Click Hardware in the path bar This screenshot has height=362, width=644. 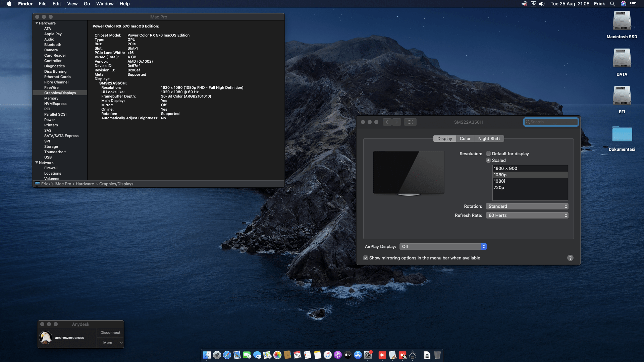click(x=85, y=184)
